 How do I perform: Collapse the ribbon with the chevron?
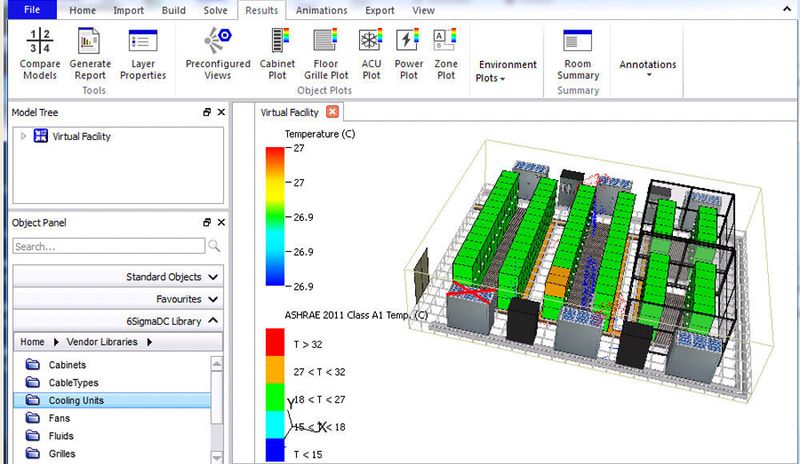coord(787,9)
